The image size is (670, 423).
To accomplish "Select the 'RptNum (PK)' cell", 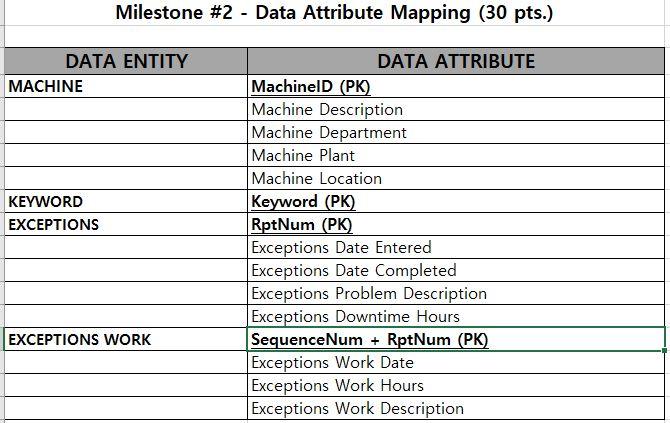I will 456,225.
